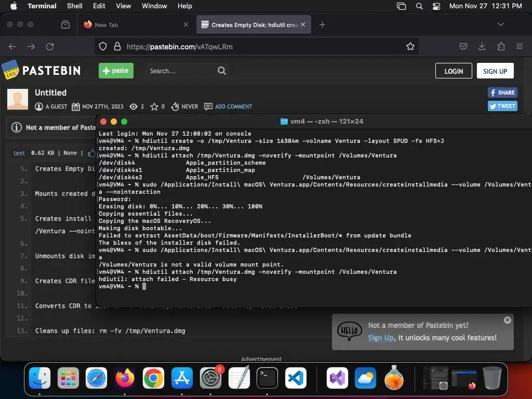Click the Firefox View icon

click(65, 24)
